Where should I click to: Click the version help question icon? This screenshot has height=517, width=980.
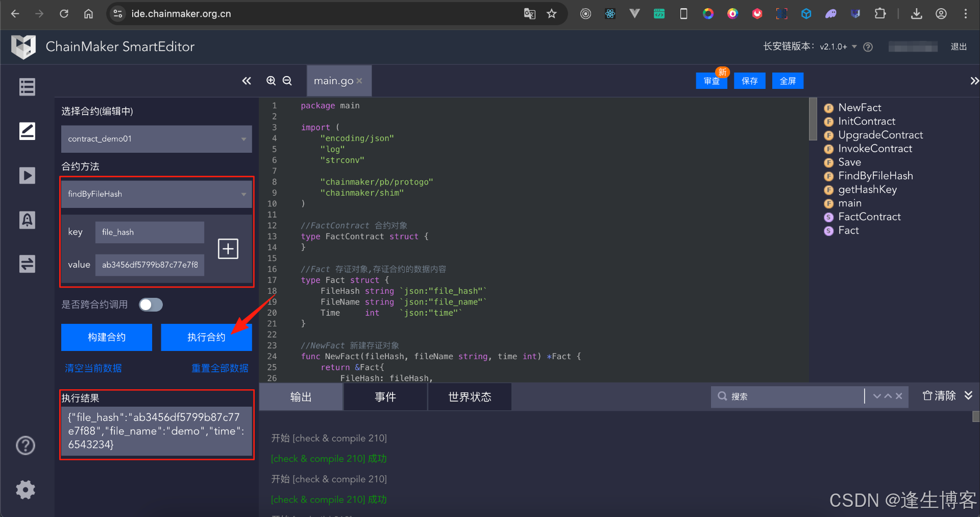coord(868,47)
